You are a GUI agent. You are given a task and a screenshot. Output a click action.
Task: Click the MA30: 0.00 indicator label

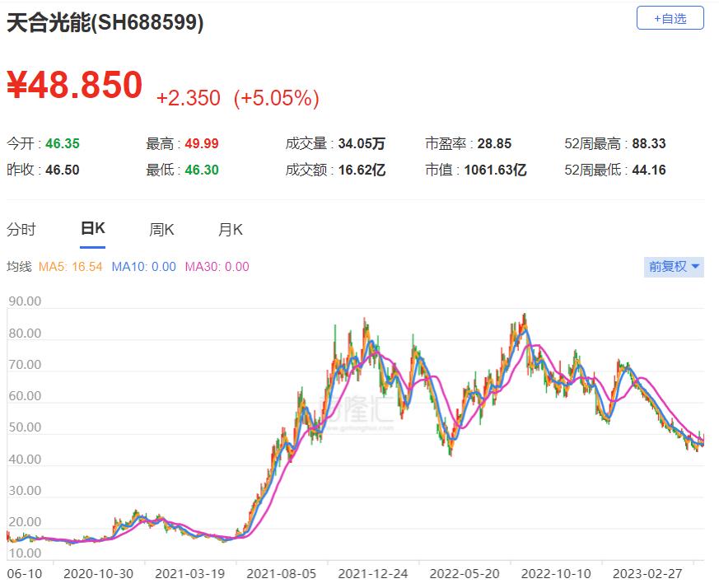coord(217,267)
